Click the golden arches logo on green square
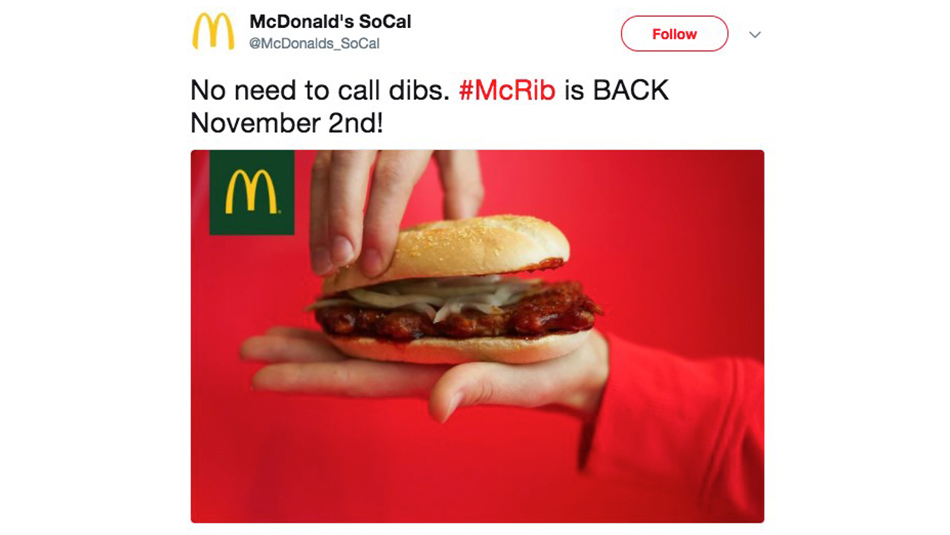This screenshot has width=950, height=535. pyautogui.click(x=252, y=192)
